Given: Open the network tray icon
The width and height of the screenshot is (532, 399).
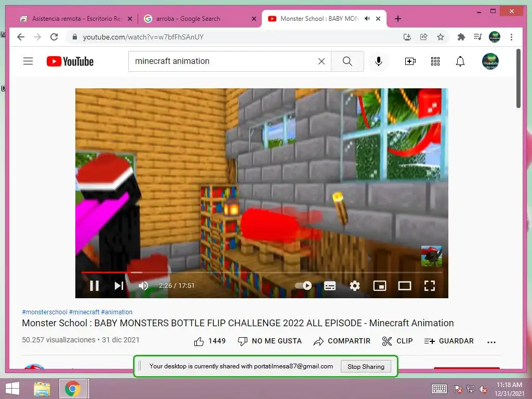Looking at the screenshot, I should [x=471, y=389].
